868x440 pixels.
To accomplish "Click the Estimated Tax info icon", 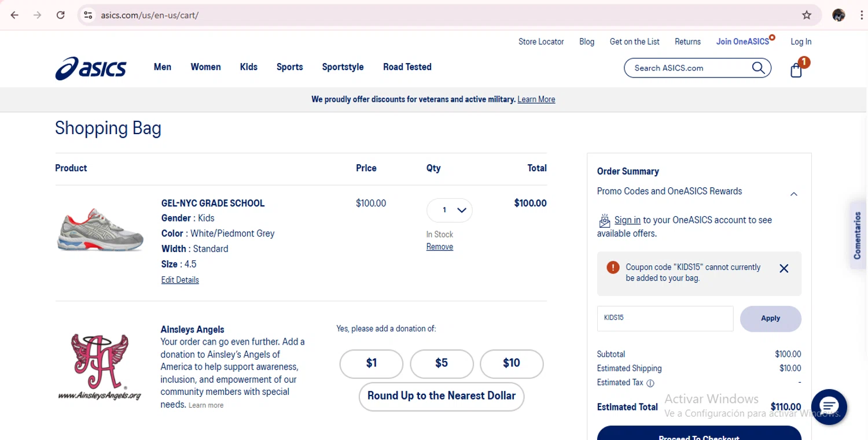I will pos(650,383).
